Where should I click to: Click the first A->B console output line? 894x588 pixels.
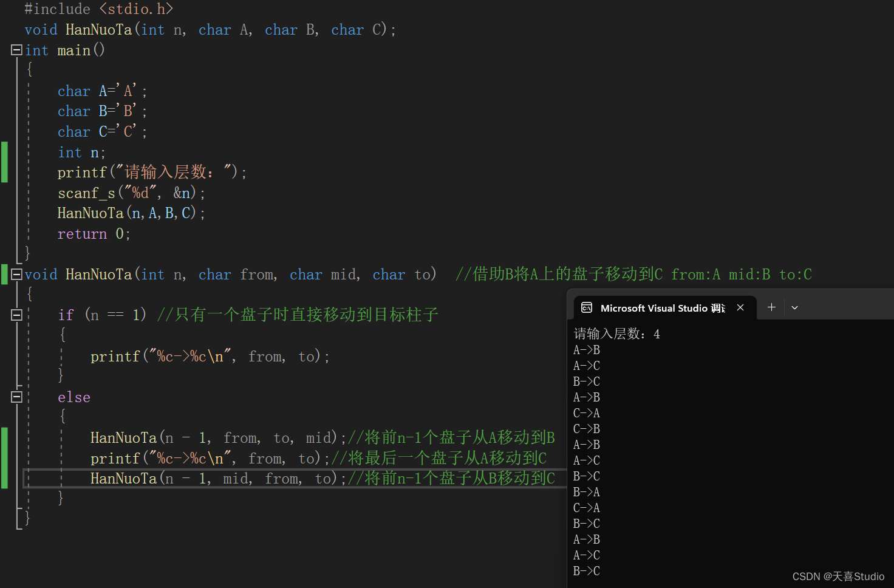[587, 350]
